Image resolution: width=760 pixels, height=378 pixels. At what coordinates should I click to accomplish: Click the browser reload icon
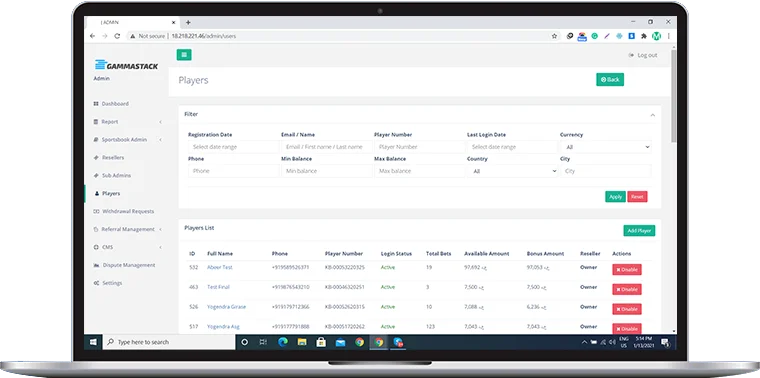coord(117,36)
